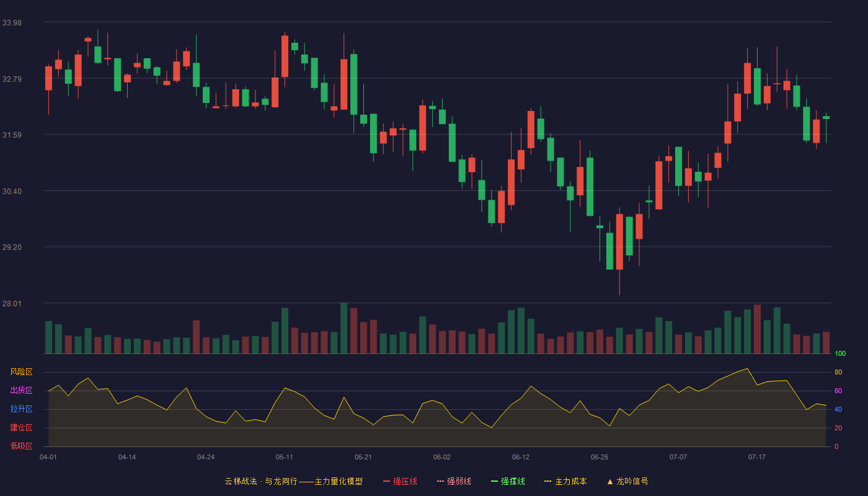Viewport: 868px width, 496px height.
Task: Toggle the 强弱线 legend series
Action: coord(454,481)
